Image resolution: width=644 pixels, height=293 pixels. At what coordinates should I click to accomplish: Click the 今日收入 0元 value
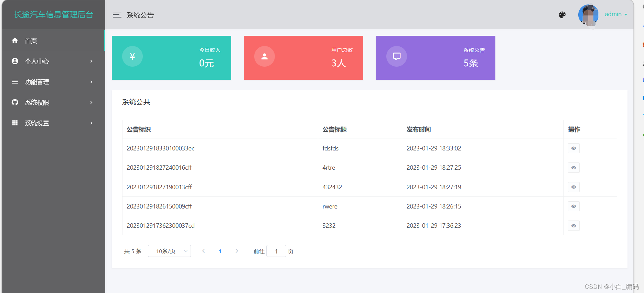click(x=206, y=63)
